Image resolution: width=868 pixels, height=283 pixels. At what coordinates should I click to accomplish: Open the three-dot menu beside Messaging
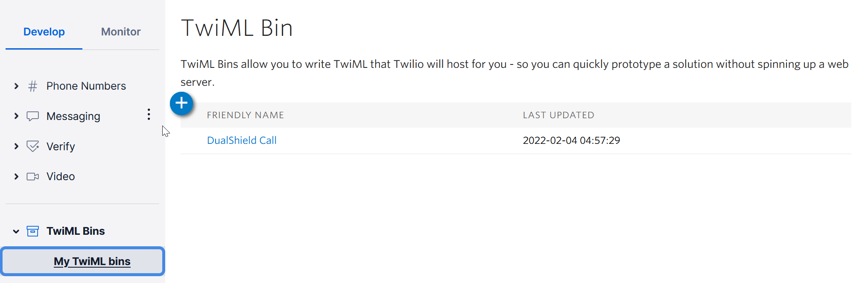point(149,114)
